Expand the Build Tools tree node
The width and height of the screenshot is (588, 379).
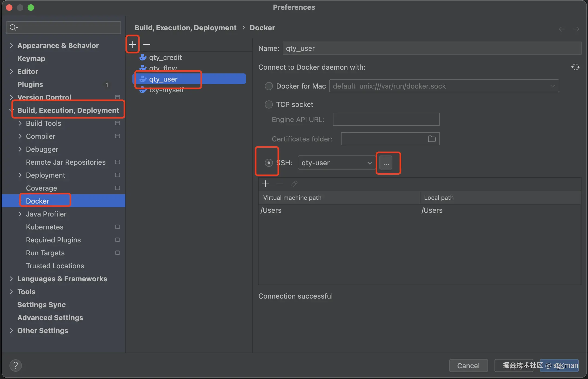pos(20,123)
